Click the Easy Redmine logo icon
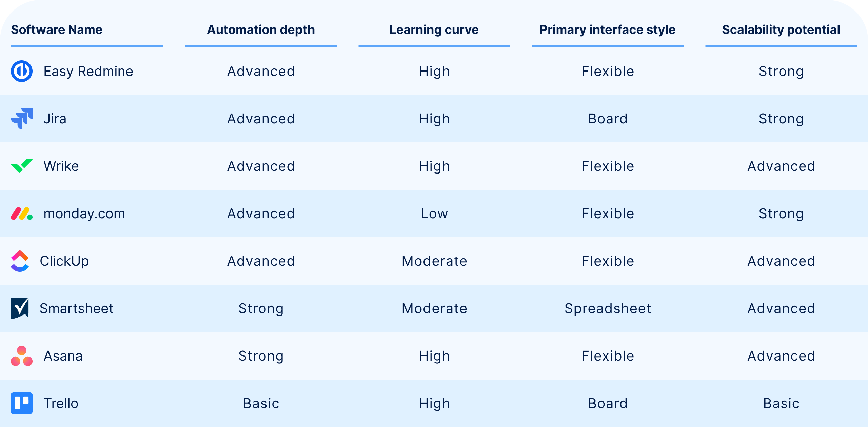 [22, 71]
